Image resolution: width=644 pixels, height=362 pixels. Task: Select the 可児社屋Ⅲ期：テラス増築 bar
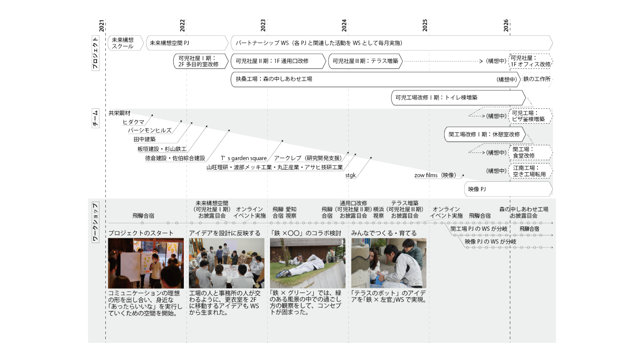click(x=365, y=61)
